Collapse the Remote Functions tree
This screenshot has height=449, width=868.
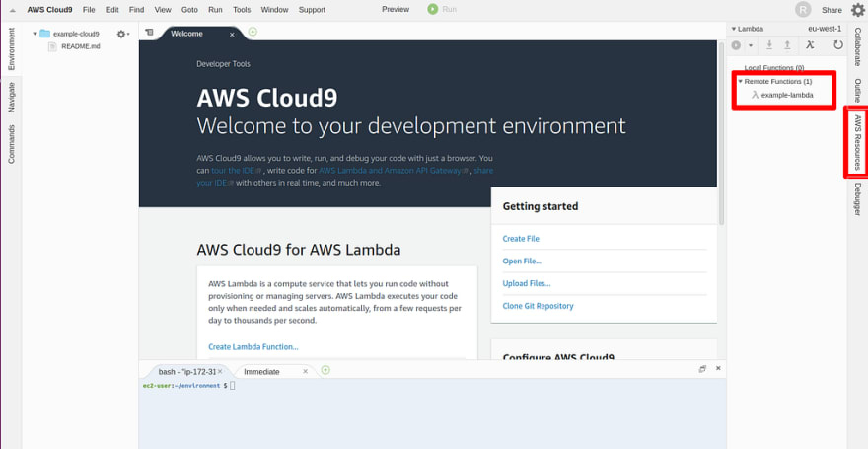point(741,81)
